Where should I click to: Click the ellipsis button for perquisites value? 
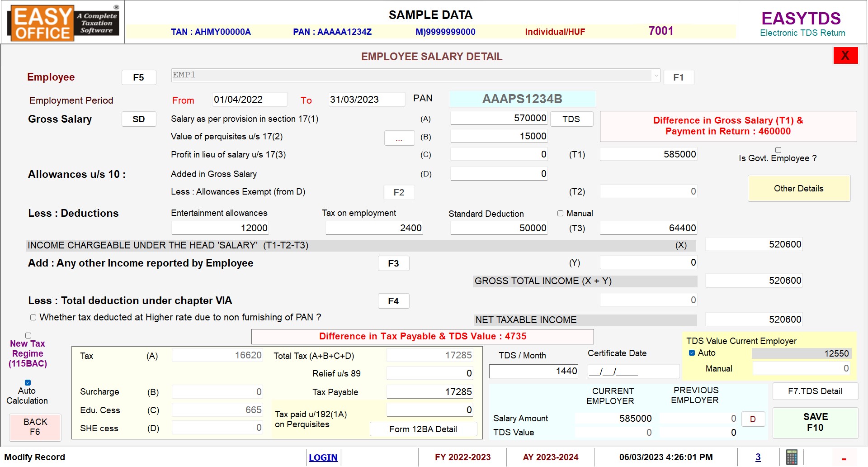(x=399, y=138)
